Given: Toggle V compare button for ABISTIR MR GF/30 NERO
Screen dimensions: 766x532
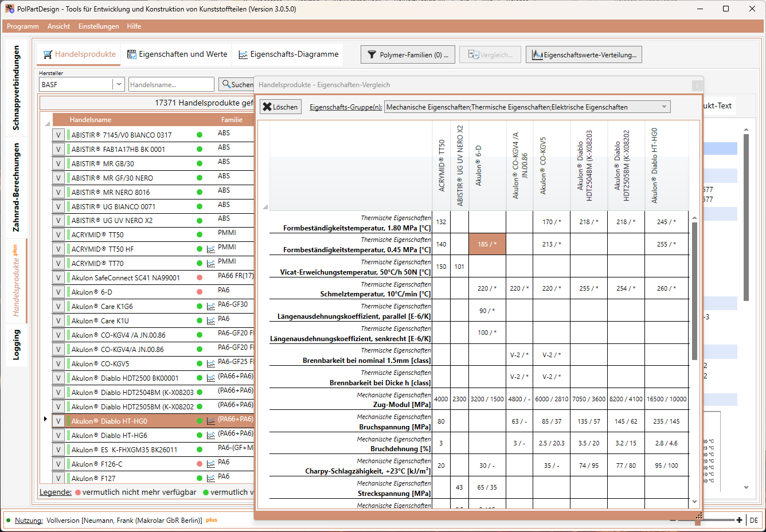Looking at the screenshot, I should pos(58,178).
